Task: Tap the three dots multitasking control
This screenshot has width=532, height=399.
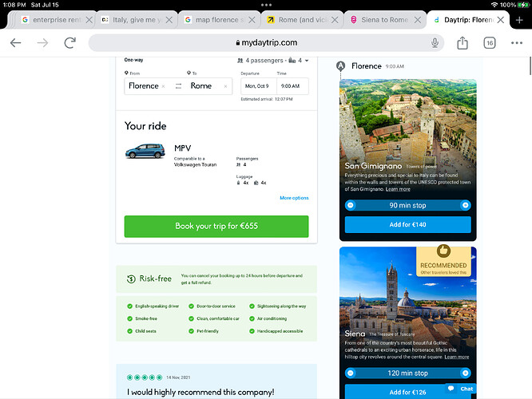Action: tap(266, 5)
